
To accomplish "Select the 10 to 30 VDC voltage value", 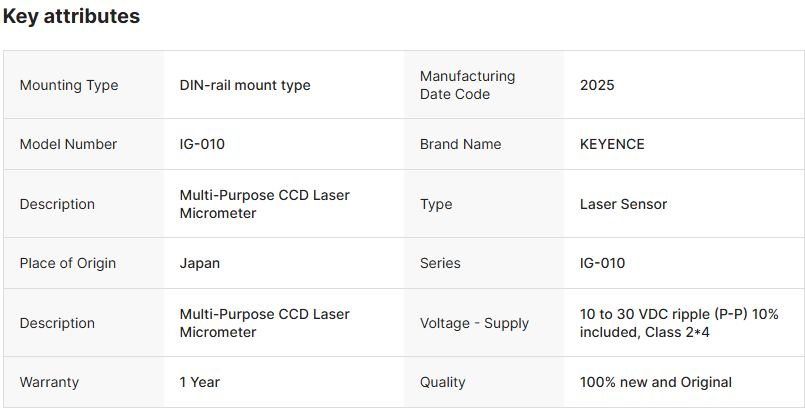I will pos(679,323).
